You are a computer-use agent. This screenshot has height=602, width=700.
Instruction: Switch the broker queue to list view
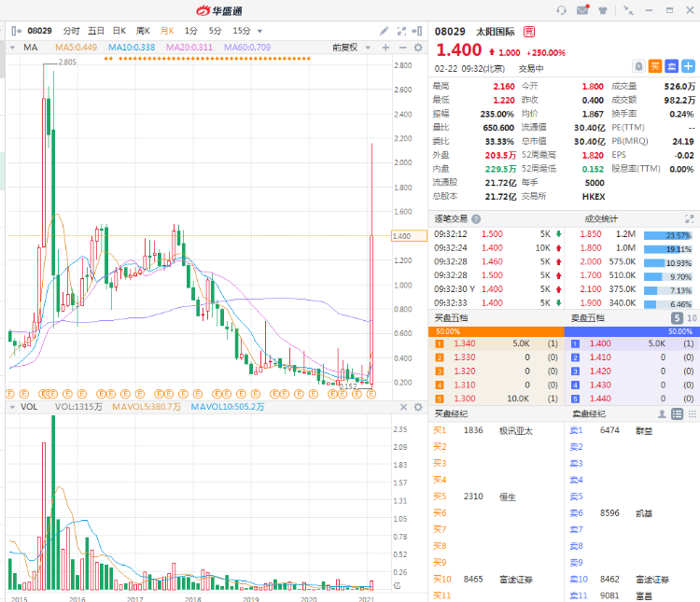click(677, 414)
